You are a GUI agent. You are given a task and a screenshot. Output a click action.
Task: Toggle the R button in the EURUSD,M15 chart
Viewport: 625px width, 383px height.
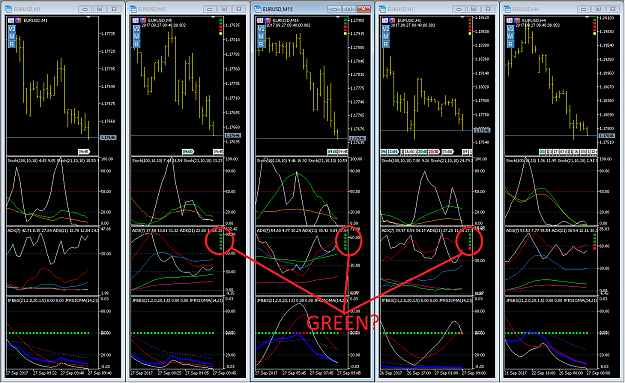(261, 44)
